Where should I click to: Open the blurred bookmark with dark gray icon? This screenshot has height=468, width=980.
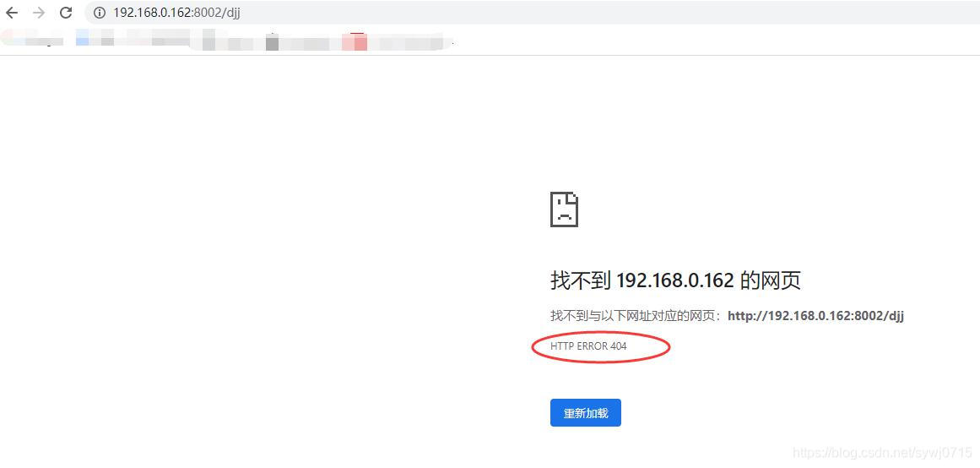[x=272, y=42]
